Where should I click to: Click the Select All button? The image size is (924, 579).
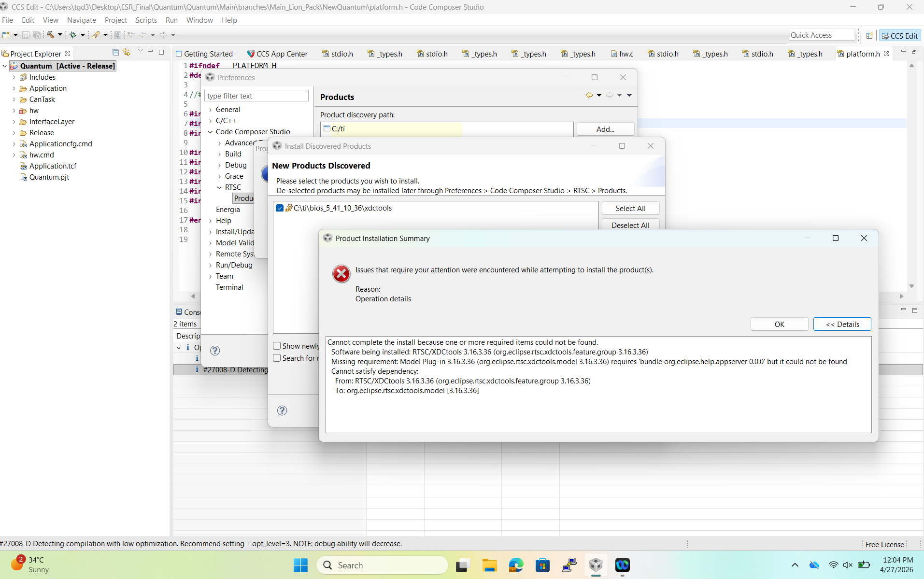pos(630,208)
